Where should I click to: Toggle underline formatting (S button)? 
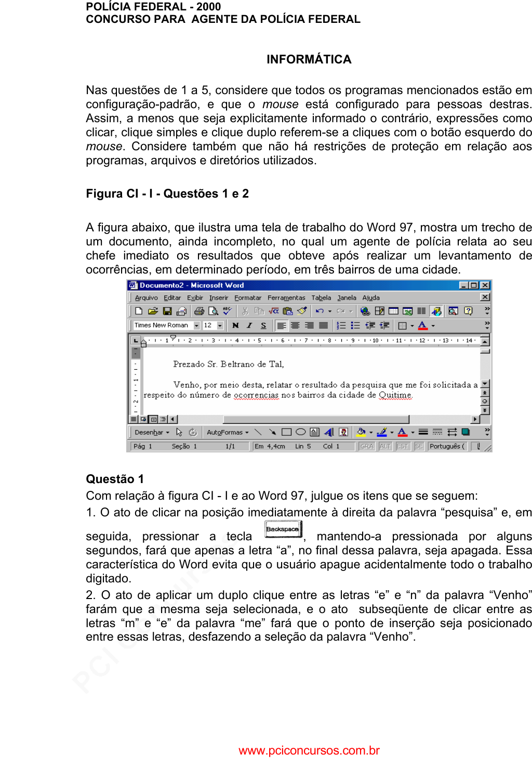263,326
